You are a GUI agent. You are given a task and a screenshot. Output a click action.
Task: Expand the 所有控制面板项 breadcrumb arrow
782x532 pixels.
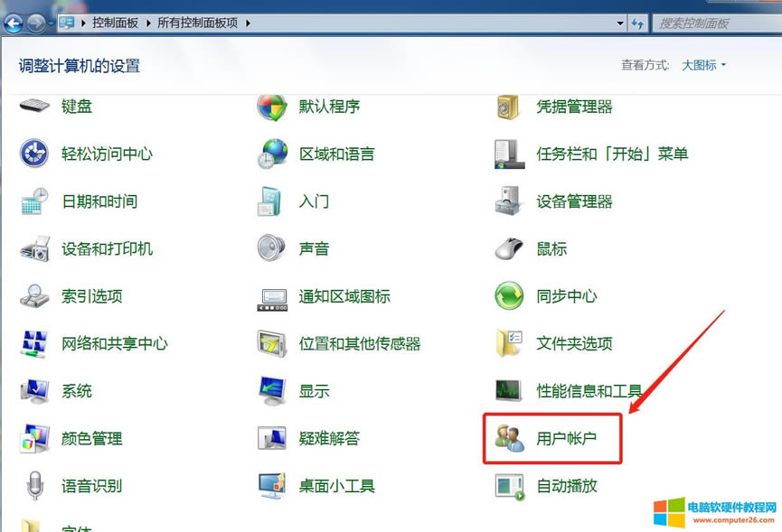pyautogui.click(x=248, y=23)
